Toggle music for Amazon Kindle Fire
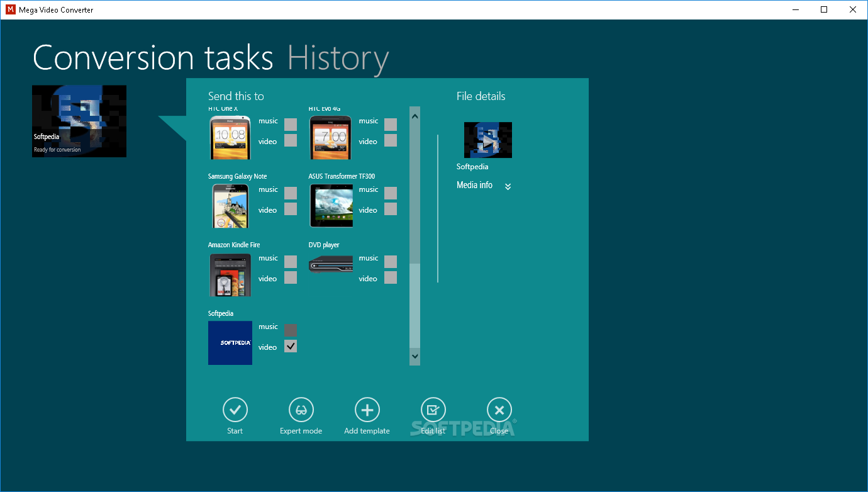Image resolution: width=868 pixels, height=492 pixels. point(291,262)
